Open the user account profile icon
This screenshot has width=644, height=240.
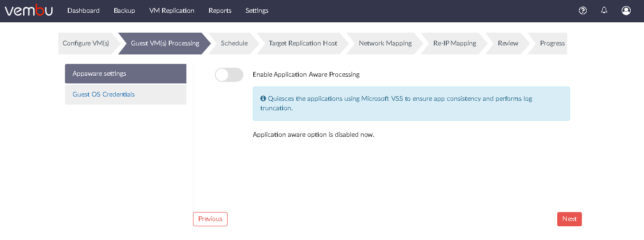click(x=626, y=10)
